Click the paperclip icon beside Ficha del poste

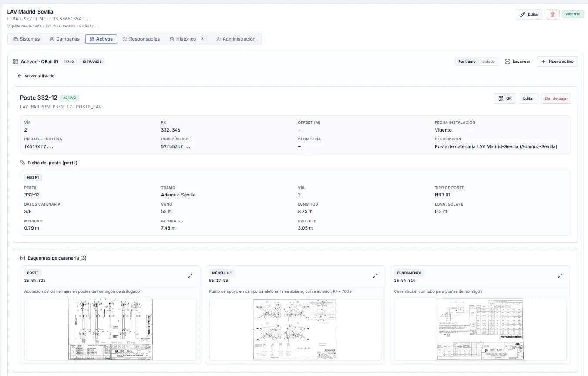23,163
